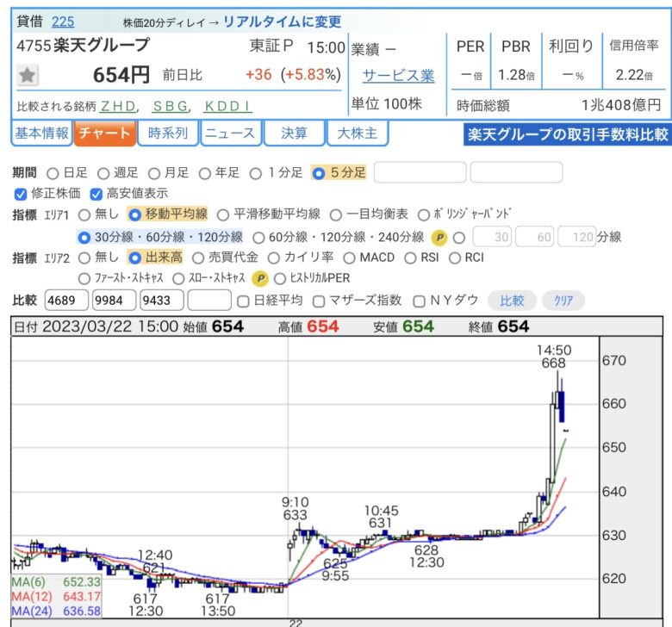Click second empty period date field
Screen dimensions: 672x627
coord(516,173)
